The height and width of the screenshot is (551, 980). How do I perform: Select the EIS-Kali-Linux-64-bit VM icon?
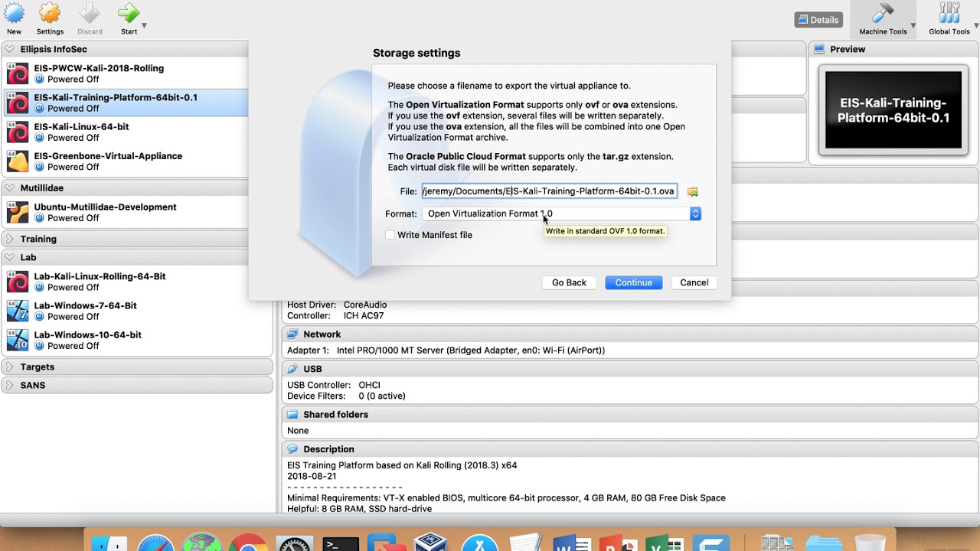pyautogui.click(x=18, y=132)
